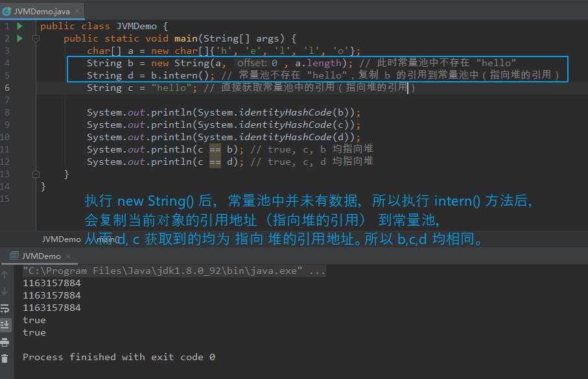Place the cursor on the "String d = b.intern()" statement
The image size is (588, 379).
(x=150, y=75)
